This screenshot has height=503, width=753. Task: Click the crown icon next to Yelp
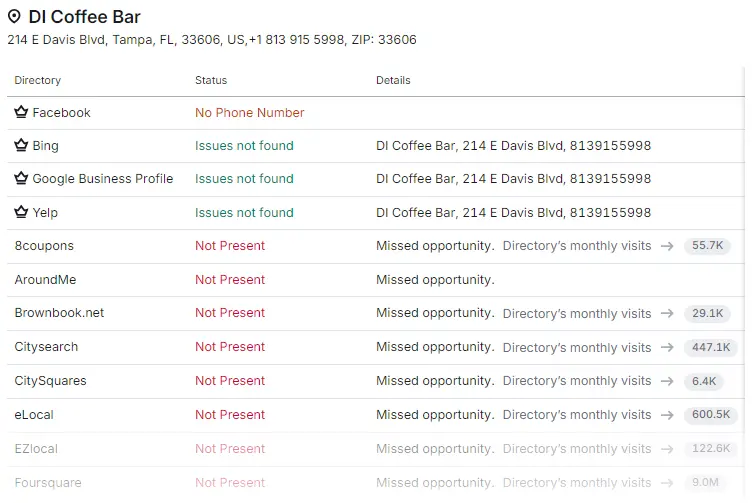click(21, 212)
